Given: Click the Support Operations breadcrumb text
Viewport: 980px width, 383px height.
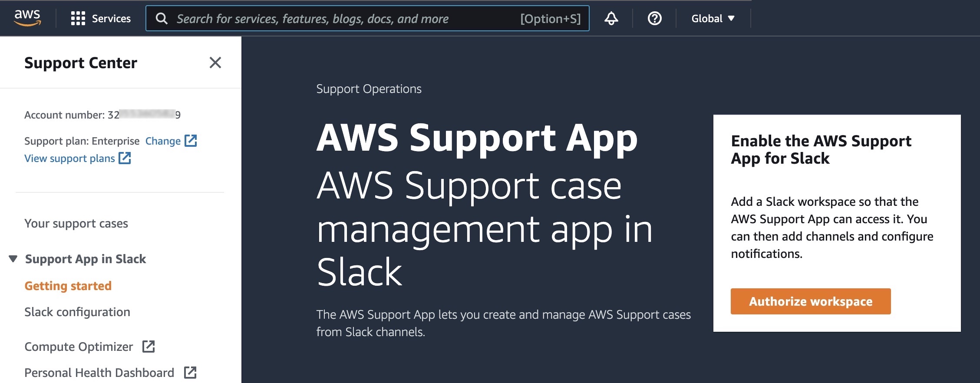Looking at the screenshot, I should [369, 89].
